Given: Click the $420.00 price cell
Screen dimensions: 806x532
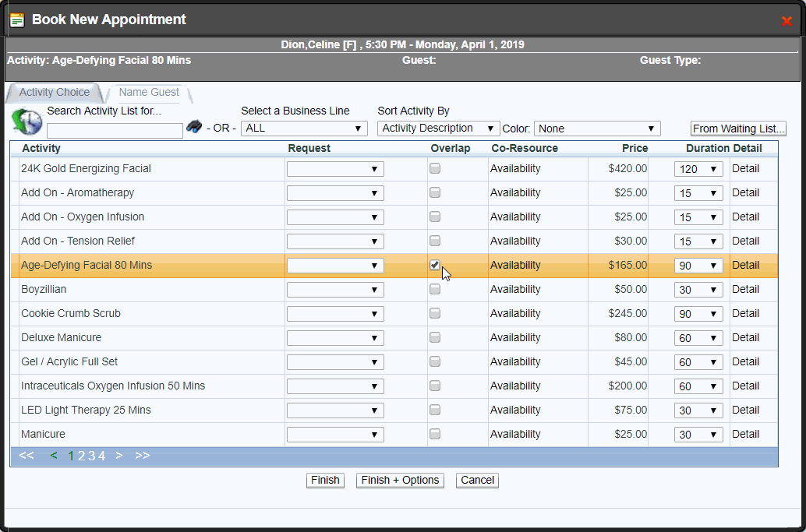Looking at the screenshot, I should coord(627,168).
